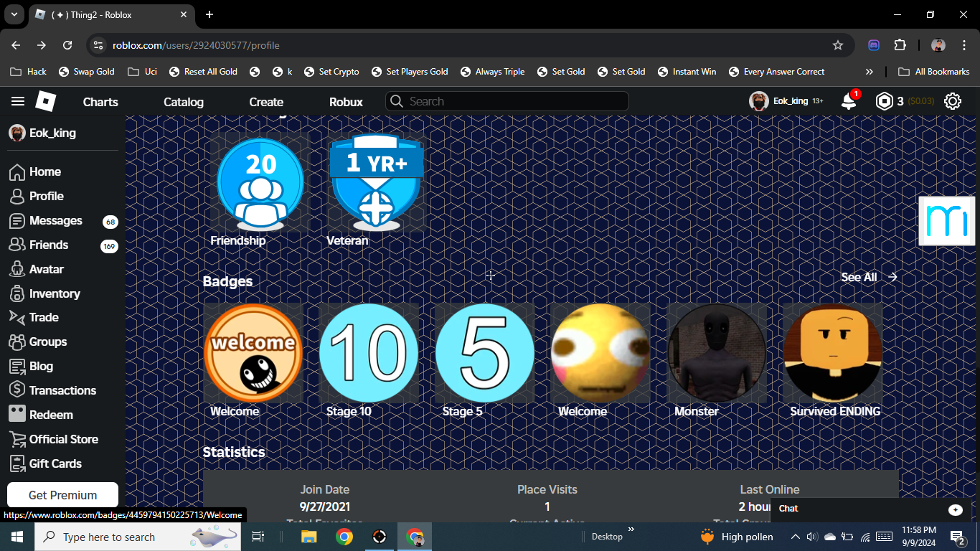
Task: Click Set Crypto bookmark
Action: point(331,72)
